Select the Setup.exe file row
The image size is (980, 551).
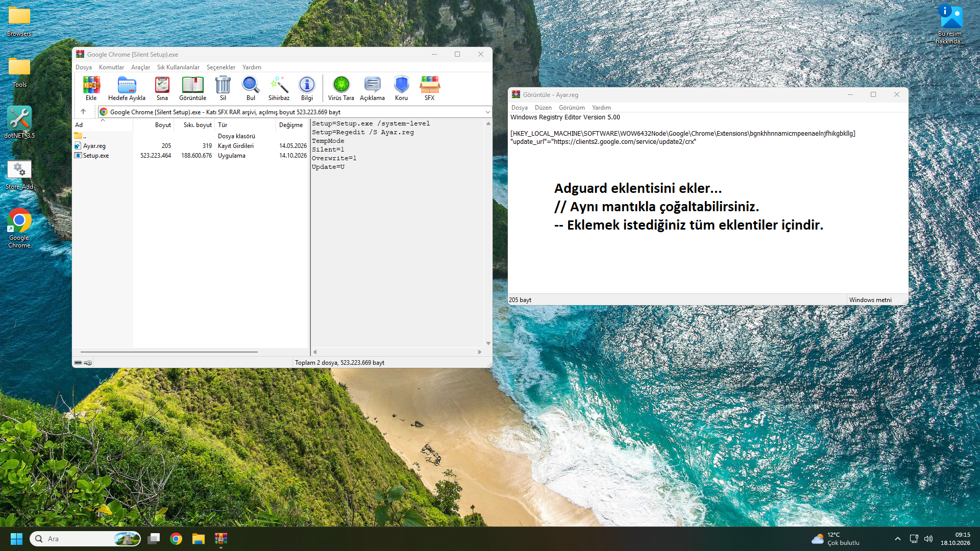point(191,156)
